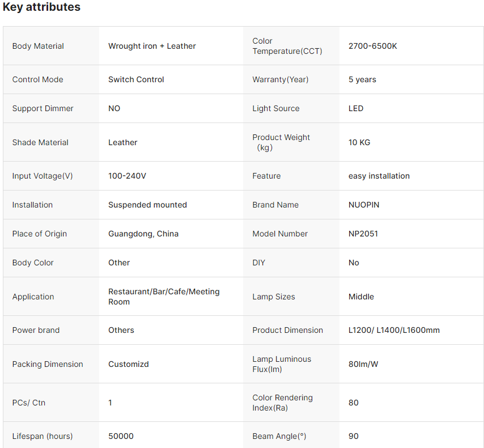This screenshot has height=448, width=484.
Task: Click the 100-240V input voltage value
Action: (x=127, y=176)
